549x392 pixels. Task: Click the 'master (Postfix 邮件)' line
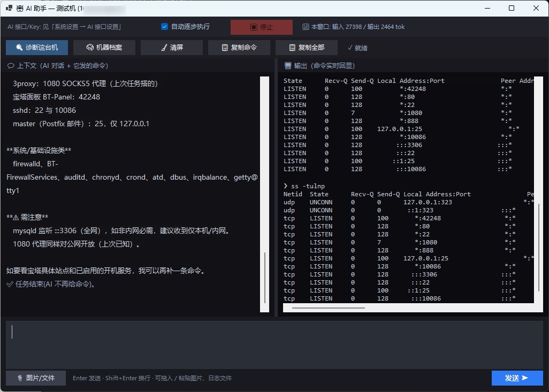[81, 124]
